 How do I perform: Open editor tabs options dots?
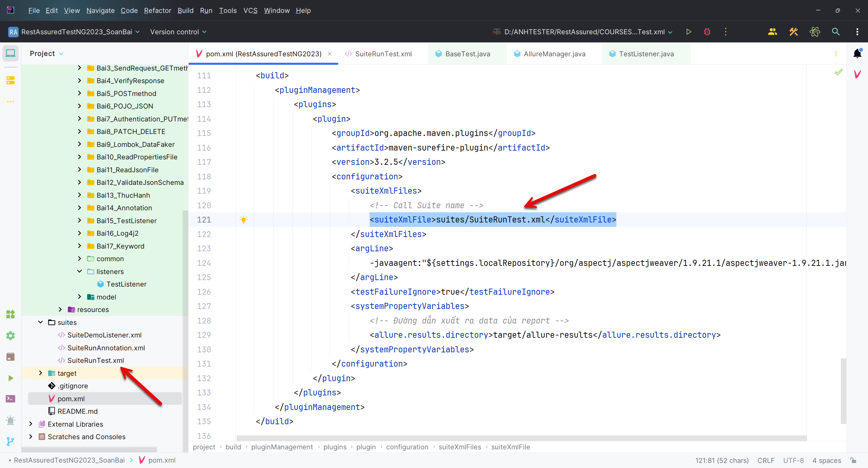coord(836,54)
